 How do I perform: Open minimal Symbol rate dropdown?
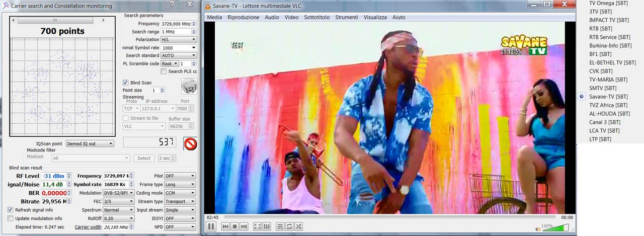pos(179,48)
